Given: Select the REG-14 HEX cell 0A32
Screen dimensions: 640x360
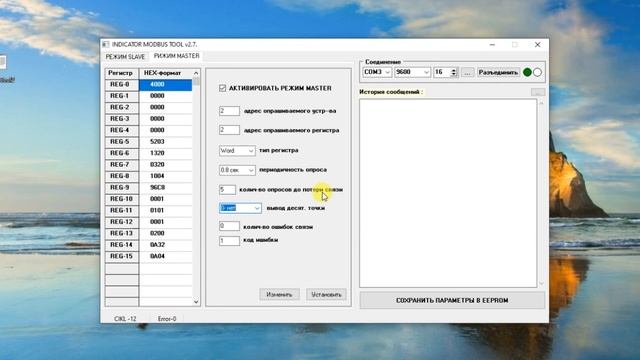Looking at the screenshot, I should pos(166,244).
